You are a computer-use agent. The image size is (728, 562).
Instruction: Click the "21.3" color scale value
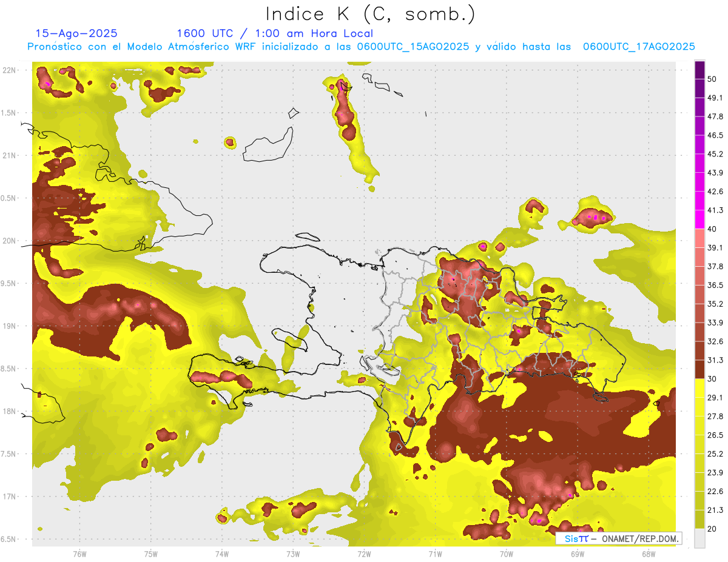click(x=715, y=510)
